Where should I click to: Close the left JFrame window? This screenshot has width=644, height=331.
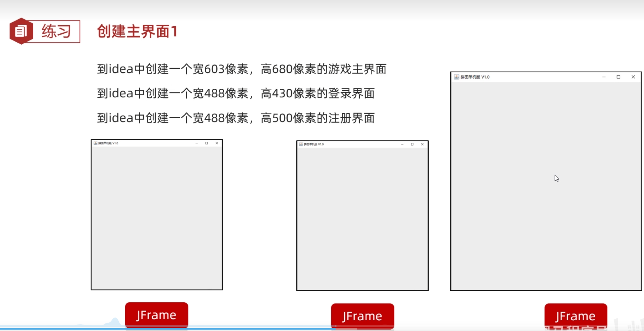tap(217, 143)
